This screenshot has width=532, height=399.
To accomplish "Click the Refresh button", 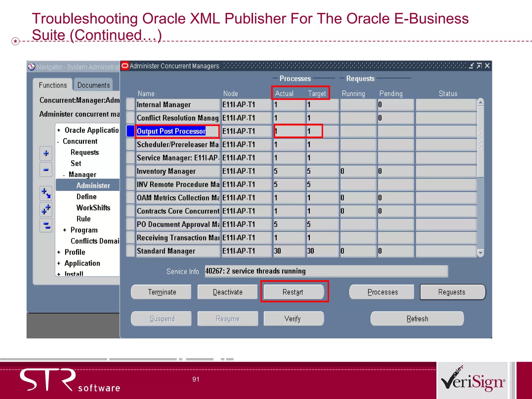I will point(417,318).
